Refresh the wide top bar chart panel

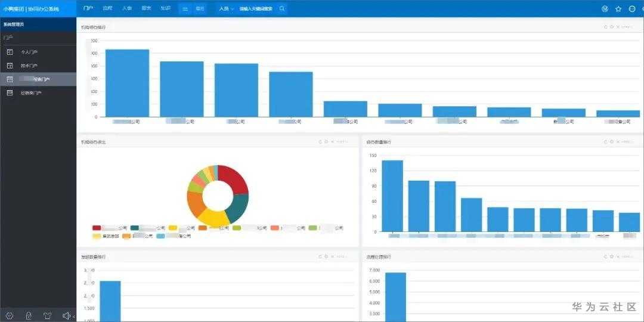click(x=605, y=27)
